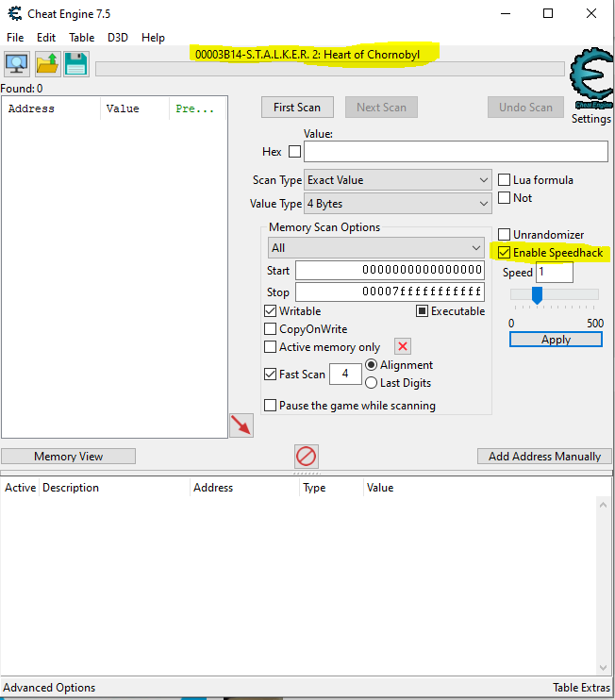
Task: Toggle the Fast Scan checkbox
Action: [270, 375]
